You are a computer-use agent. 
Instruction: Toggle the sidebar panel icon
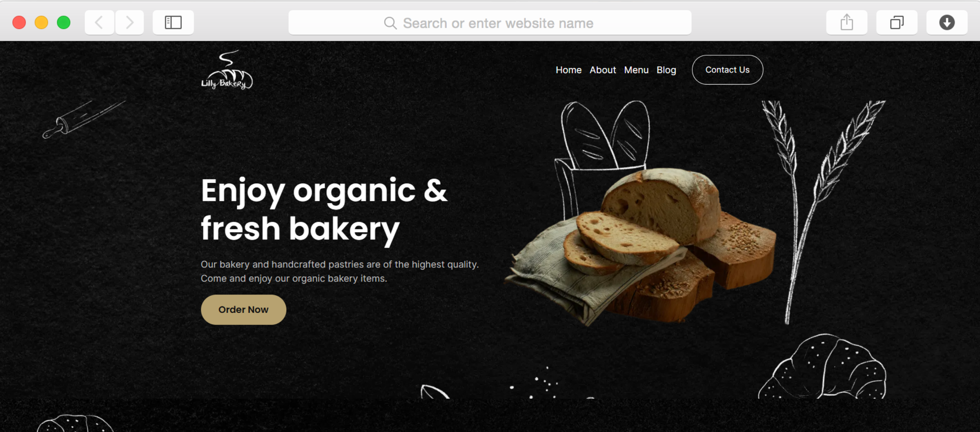(x=173, y=22)
